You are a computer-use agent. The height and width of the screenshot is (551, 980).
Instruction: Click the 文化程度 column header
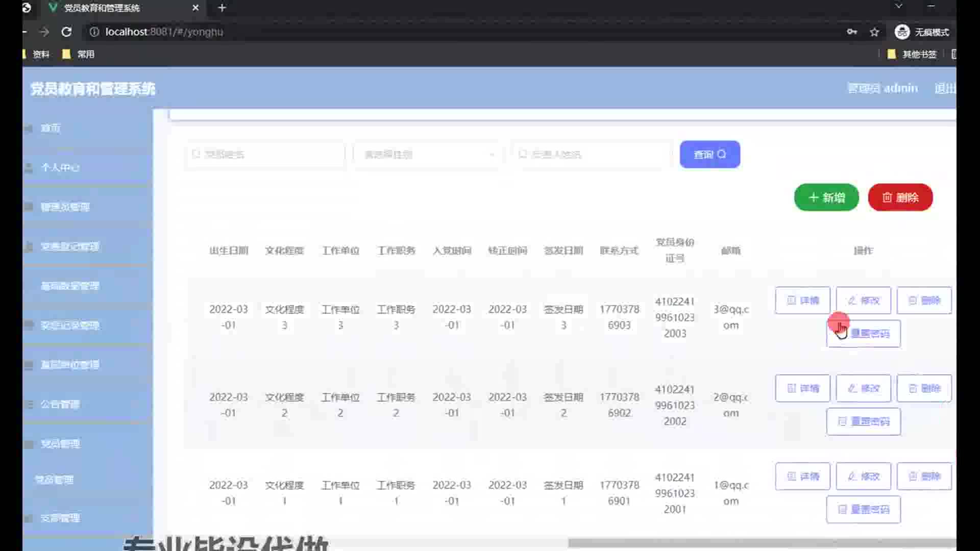tap(284, 251)
